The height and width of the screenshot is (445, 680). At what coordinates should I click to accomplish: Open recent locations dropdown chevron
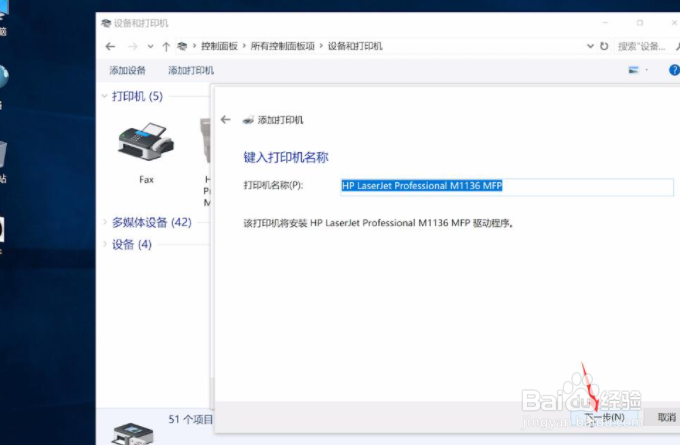(x=150, y=46)
